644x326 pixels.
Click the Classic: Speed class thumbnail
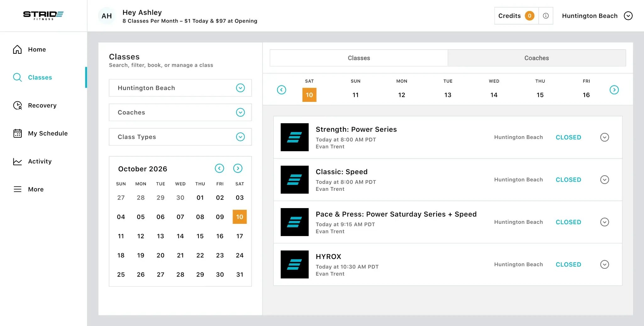click(x=295, y=180)
